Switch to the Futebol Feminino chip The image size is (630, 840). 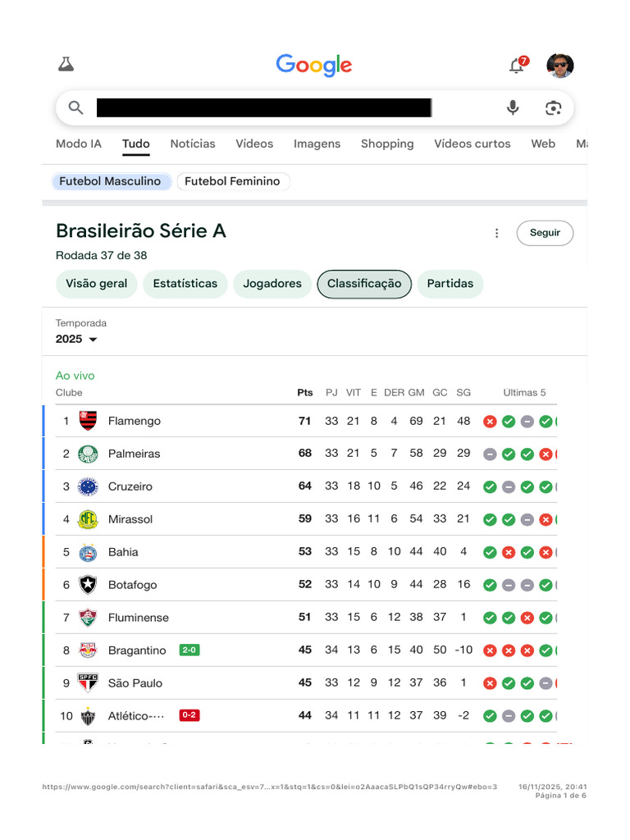(232, 181)
